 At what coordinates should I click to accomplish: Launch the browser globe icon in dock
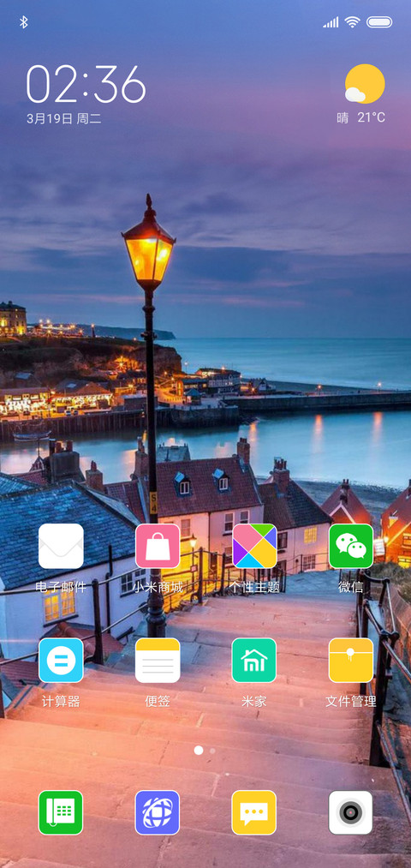158,812
